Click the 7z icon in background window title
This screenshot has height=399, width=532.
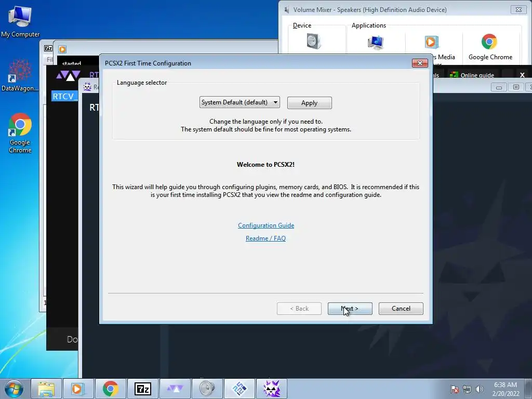pos(48,48)
